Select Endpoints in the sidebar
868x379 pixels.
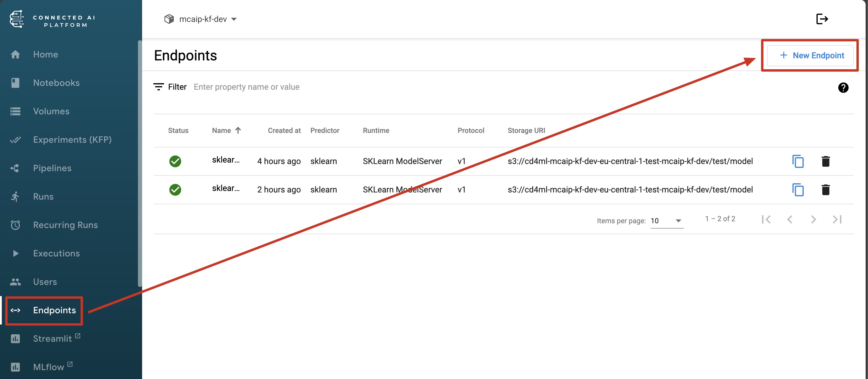(x=54, y=310)
